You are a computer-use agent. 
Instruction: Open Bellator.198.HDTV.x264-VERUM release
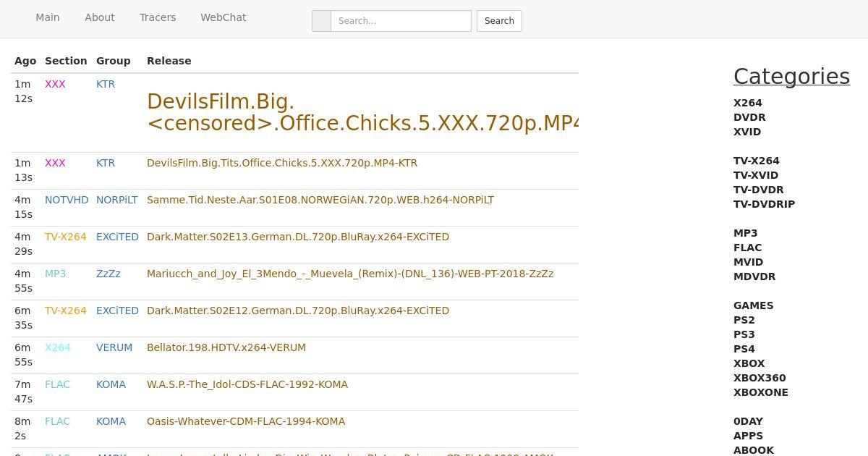(x=226, y=347)
